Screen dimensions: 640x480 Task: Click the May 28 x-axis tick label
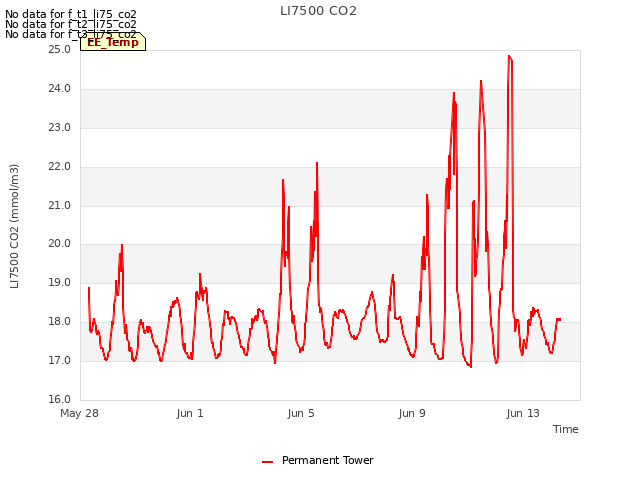tap(80, 413)
